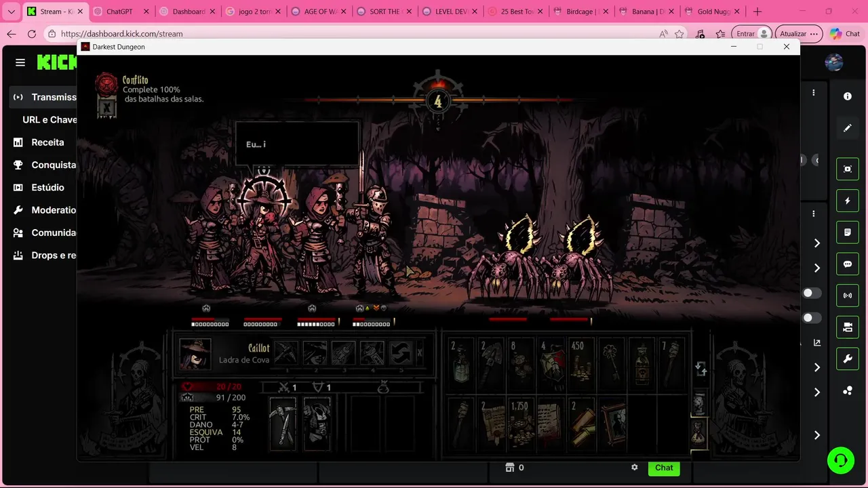
Task: Click the rolled scrolls item with quantity 2
Action: [x=582, y=423]
